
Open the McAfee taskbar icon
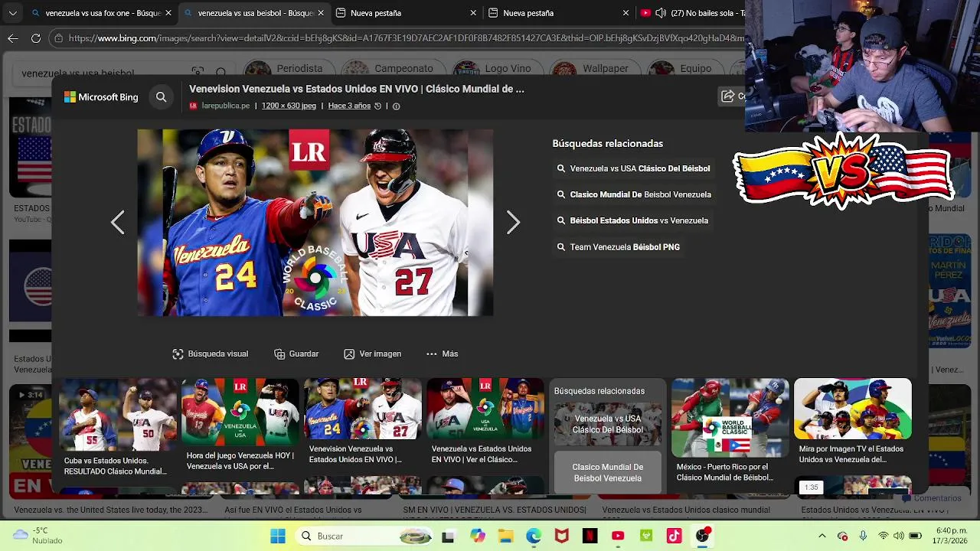click(x=562, y=536)
